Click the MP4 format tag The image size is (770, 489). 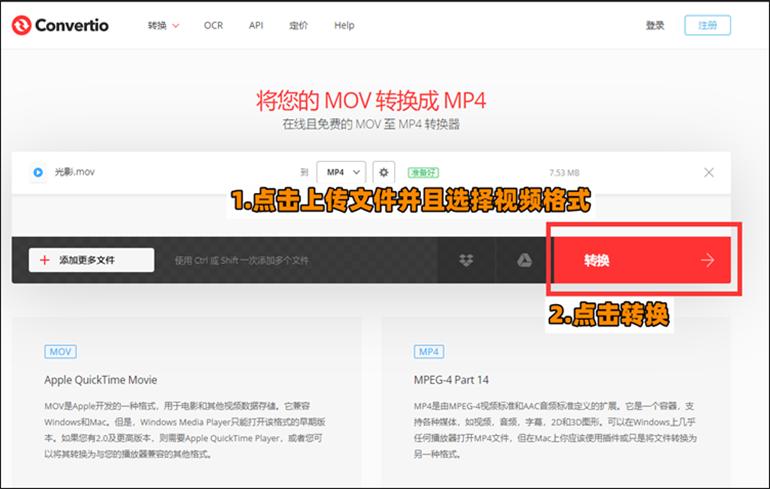[x=429, y=352]
